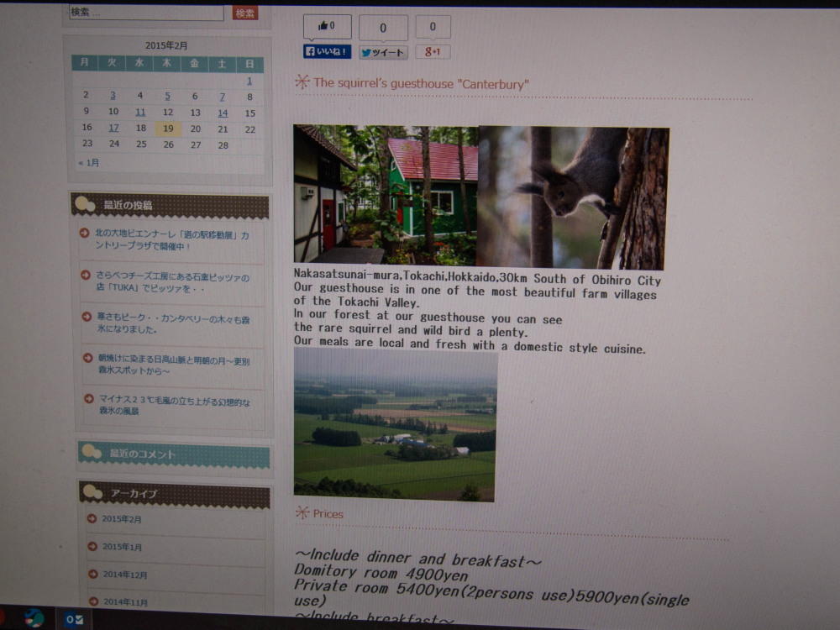The width and height of the screenshot is (840, 630).
Task: Click text ~Include dinner and breakfast~
Action: pyautogui.click(x=417, y=559)
